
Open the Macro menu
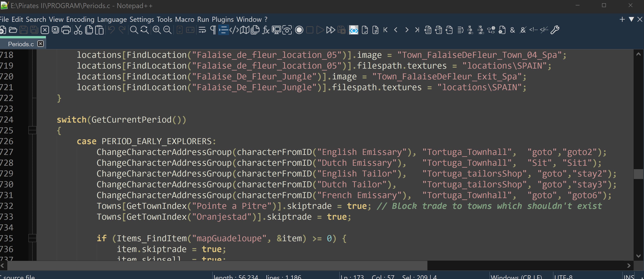tap(185, 19)
